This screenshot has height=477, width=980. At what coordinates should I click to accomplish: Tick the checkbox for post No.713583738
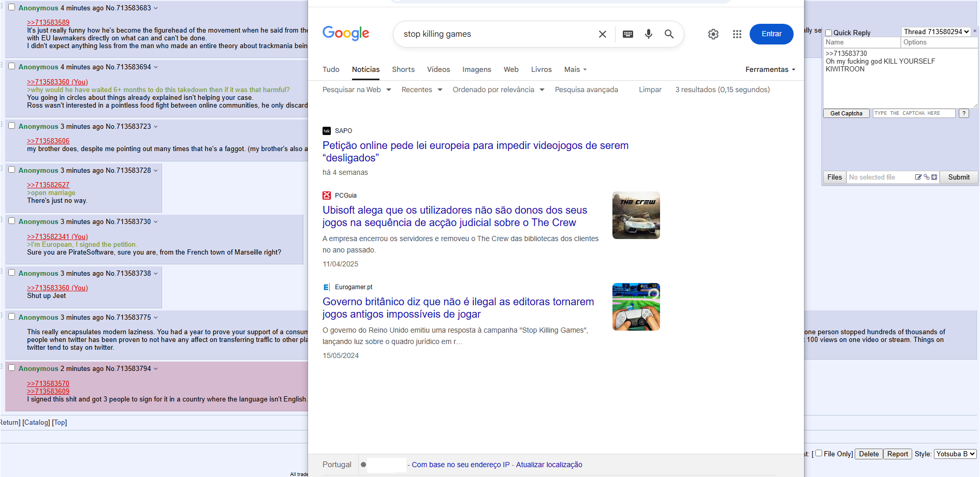pos(12,273)
